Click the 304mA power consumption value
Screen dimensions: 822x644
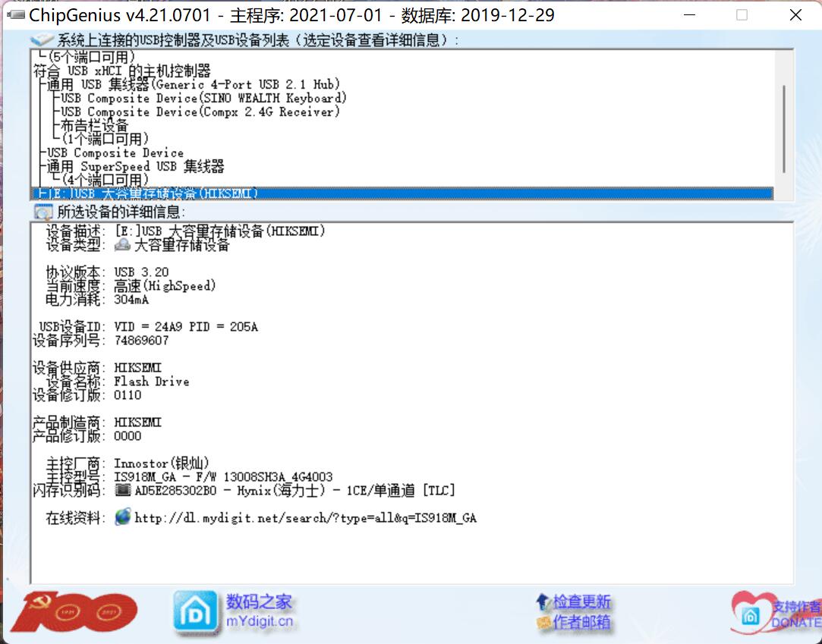click(x=131, y=300)
